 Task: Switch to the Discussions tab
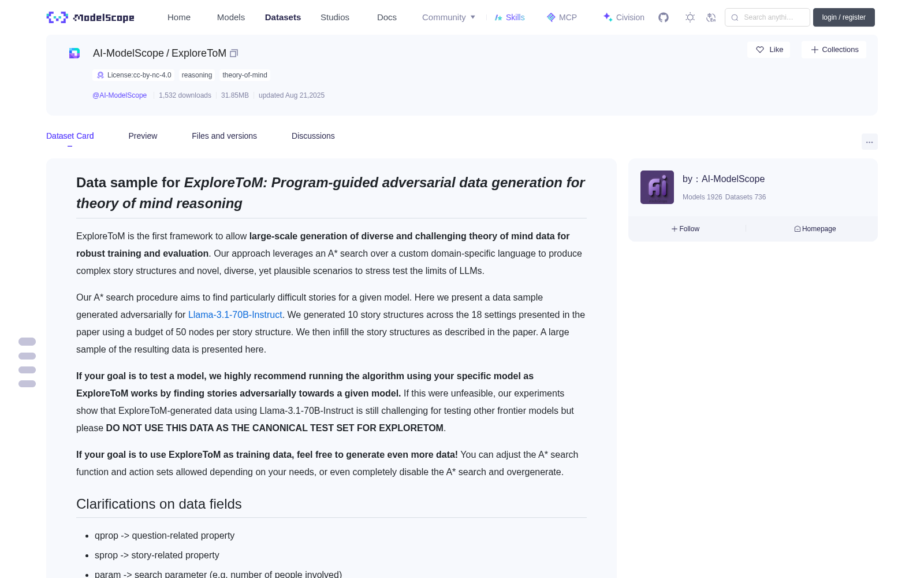click(x=313, y=136)
